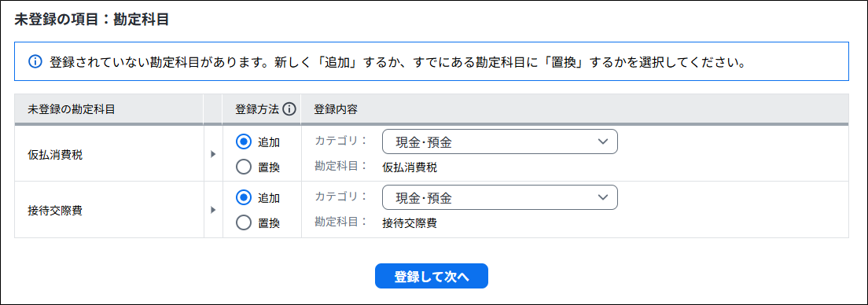Click the arrow icon next to 仮払消費税
868x305 pixels.
213,154
